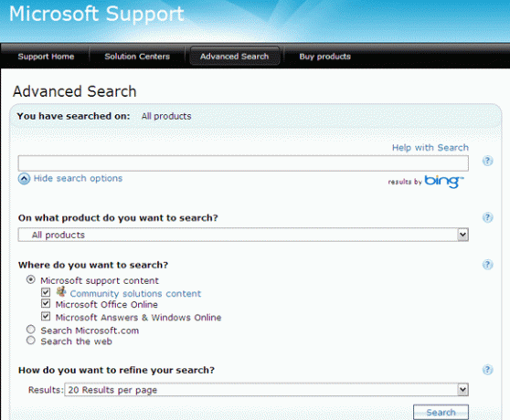Screen dimensions: 510x420
Task: Click the community solutions people icon
Action: tap(61, 291)
